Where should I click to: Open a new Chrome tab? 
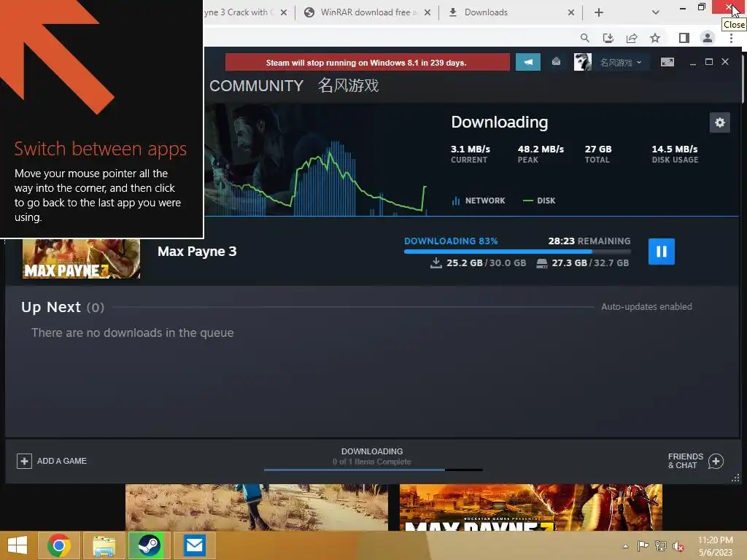tap(599, 12)
